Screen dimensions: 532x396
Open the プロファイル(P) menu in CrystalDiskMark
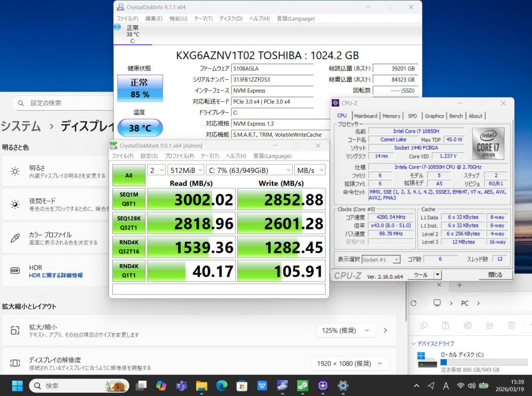point(179,156)
